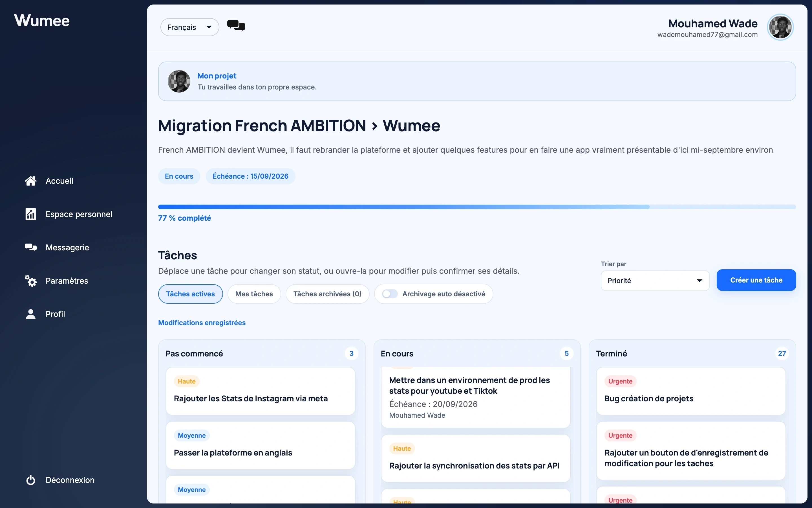This screenshot has width=812, height=508.
Task: Click the Pas commencé column header
Action: (194, 353)
